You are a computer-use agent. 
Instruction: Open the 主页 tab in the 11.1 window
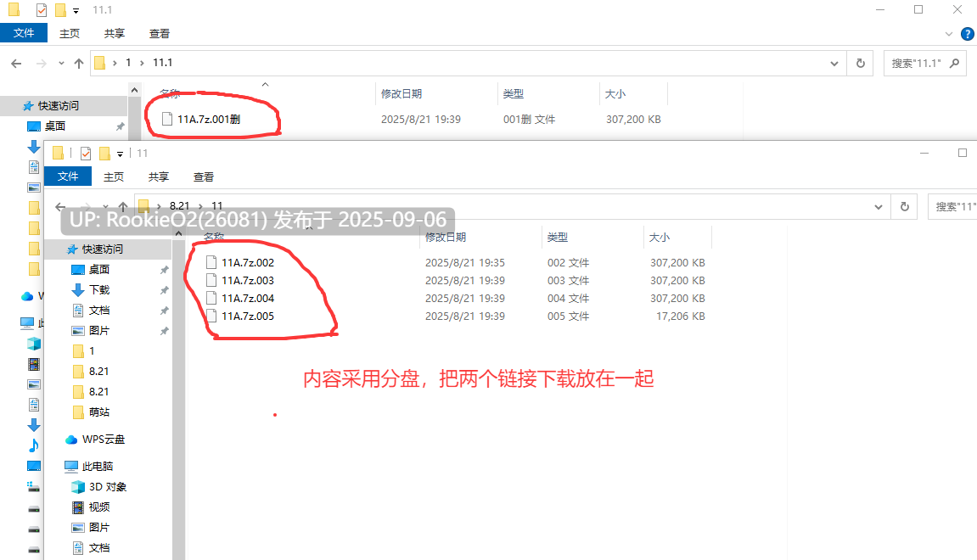[x=69, y=34]
